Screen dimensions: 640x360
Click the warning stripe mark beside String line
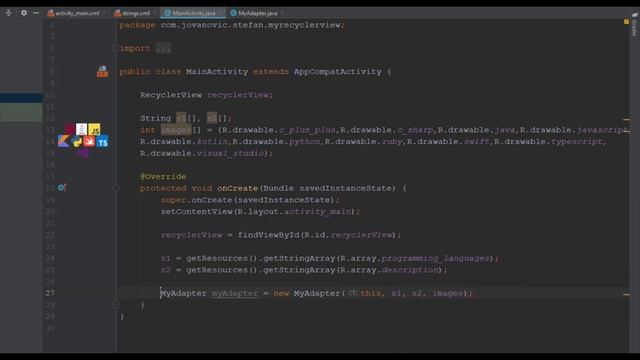point(626,120)
